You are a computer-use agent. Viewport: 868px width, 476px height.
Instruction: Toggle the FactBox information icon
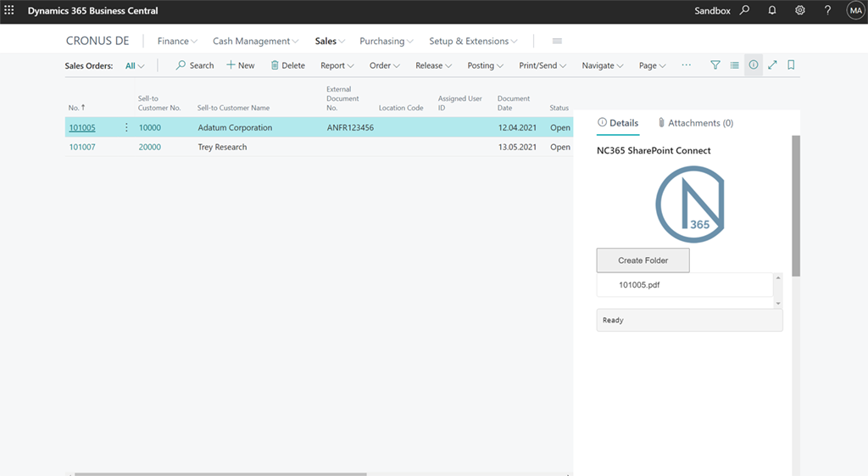[x=754, y=65]
